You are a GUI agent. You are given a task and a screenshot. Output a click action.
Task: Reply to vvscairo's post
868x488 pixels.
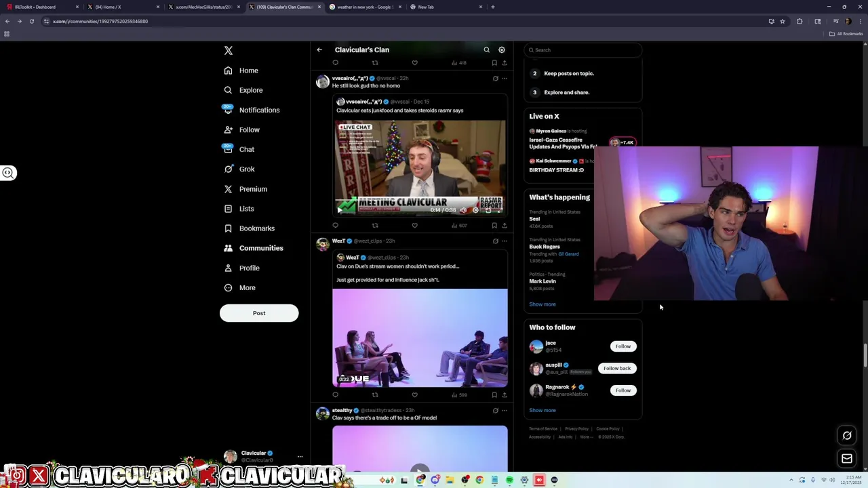(x=335, y=225)
